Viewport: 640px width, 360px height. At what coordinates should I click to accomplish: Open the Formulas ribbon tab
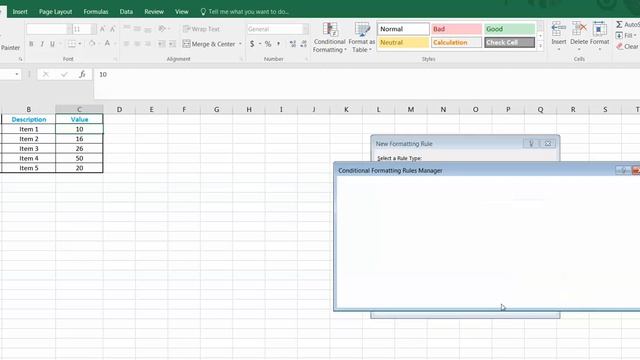tap(96, 11)
